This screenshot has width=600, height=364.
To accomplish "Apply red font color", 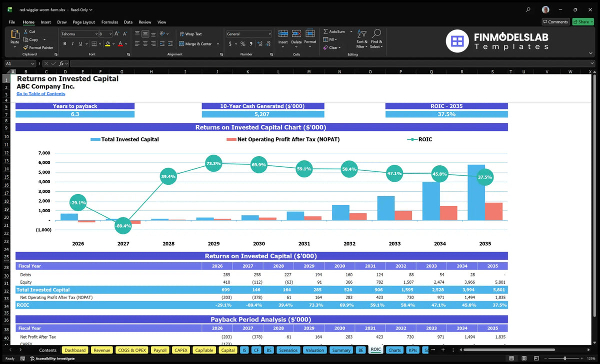I will click(120, 44).
